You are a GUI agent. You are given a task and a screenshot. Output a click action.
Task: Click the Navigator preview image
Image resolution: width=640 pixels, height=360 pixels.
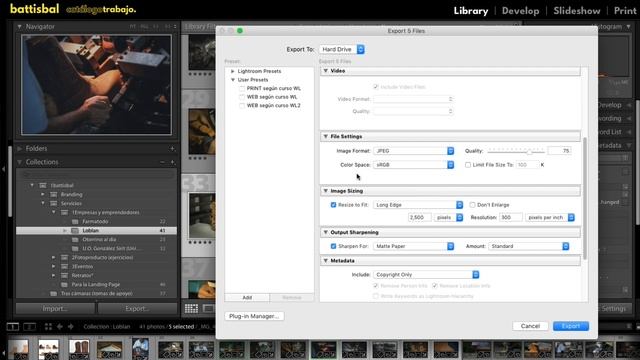pyautogui.click(x=96, y=85)
